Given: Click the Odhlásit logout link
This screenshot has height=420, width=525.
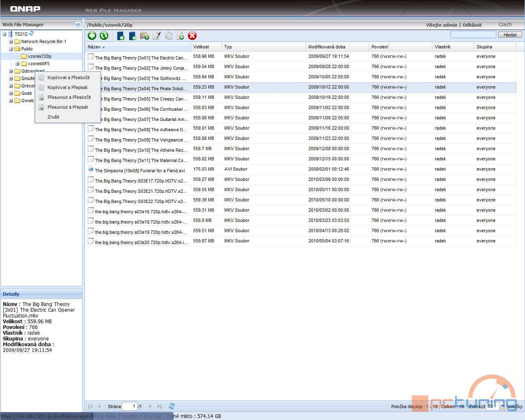Looking at the screenshot, I should (472, 25).
